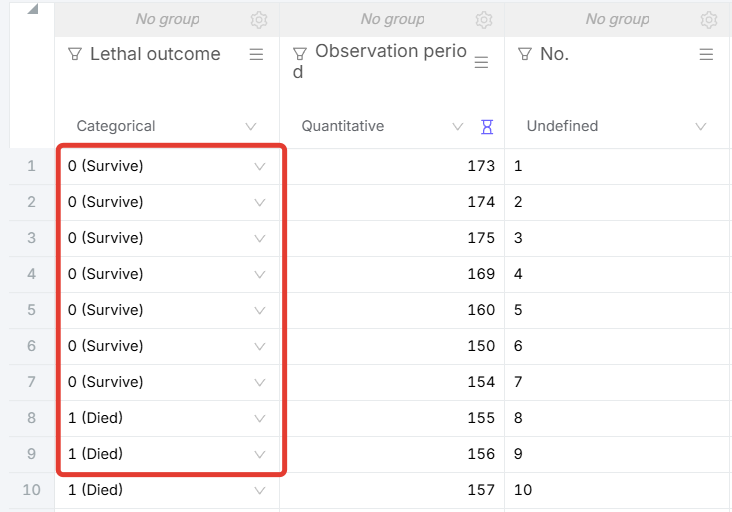
Task: Open row 8 Died value dropdown
Action: point(260,418)
